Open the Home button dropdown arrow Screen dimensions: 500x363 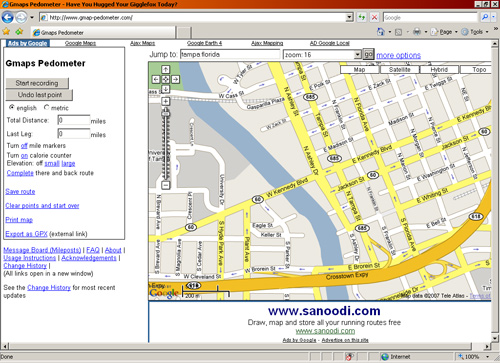tap(390, 32)
